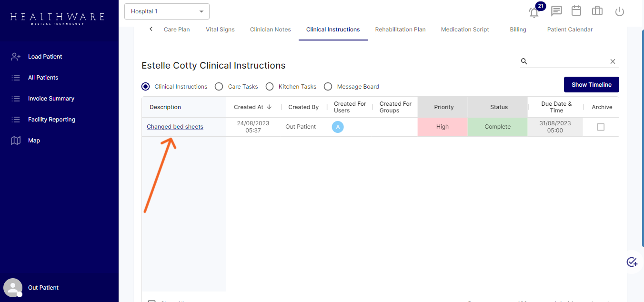644x302 pixels.
Task: Sort by the Created At column header
Action: (x=252, y=107)
